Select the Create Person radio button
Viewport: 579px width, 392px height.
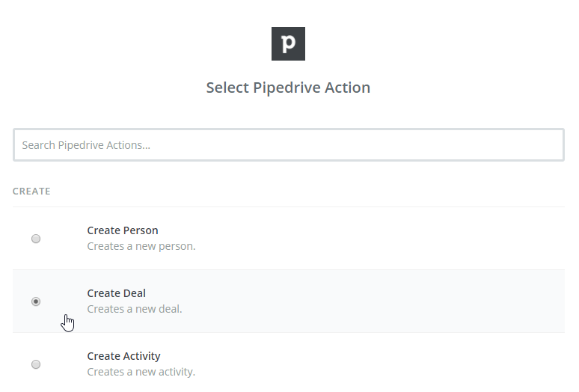36,239
